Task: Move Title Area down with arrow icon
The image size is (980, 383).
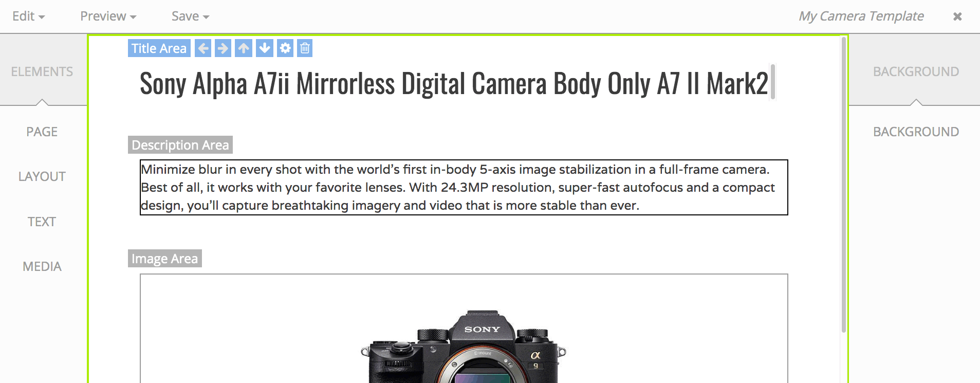Action: (265, 48)
